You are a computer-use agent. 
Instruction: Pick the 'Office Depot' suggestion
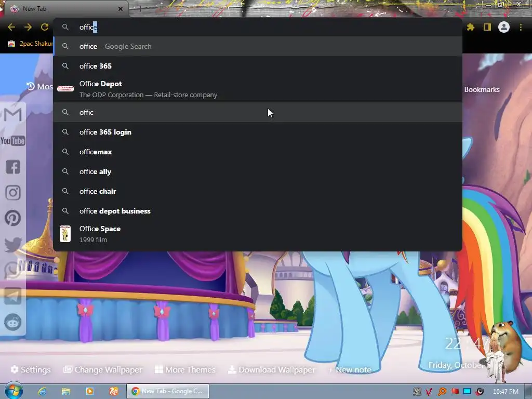pos(258,89)
